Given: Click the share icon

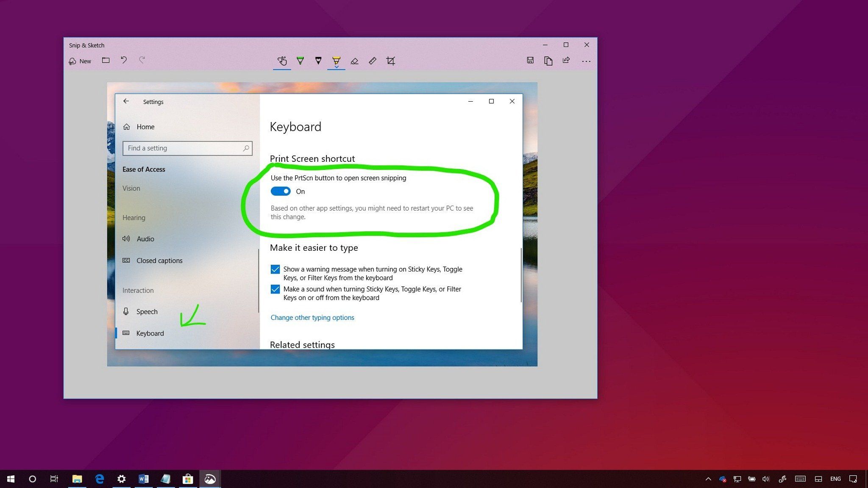Looking at the screenshot, I should (566, 61).
